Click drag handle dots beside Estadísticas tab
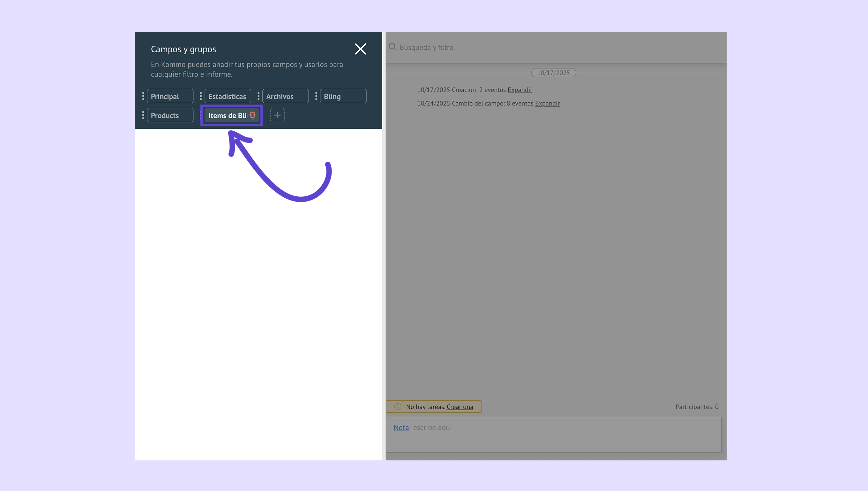 (x=201, y=96)
